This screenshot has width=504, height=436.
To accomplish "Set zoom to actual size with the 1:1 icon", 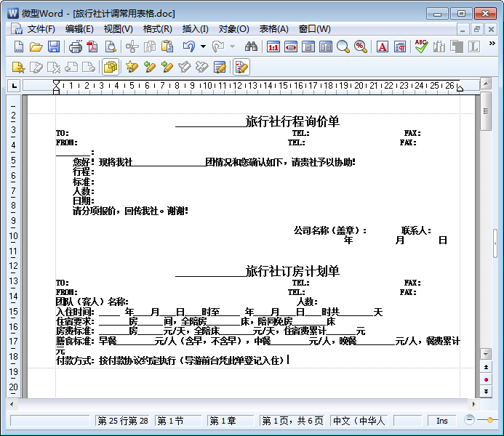I will coord(273,47).
